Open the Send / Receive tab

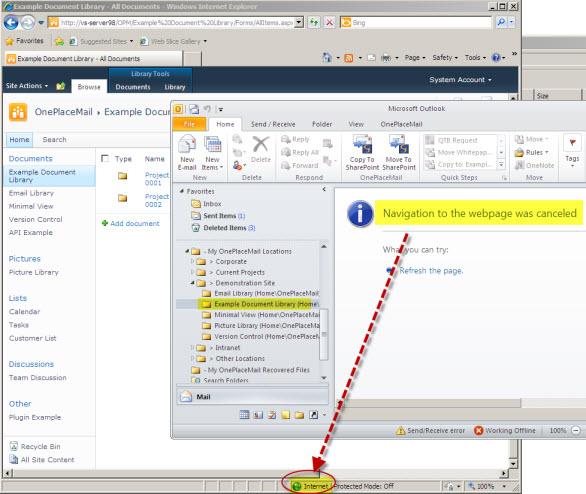pyautogui.click(x=273, y=124)
